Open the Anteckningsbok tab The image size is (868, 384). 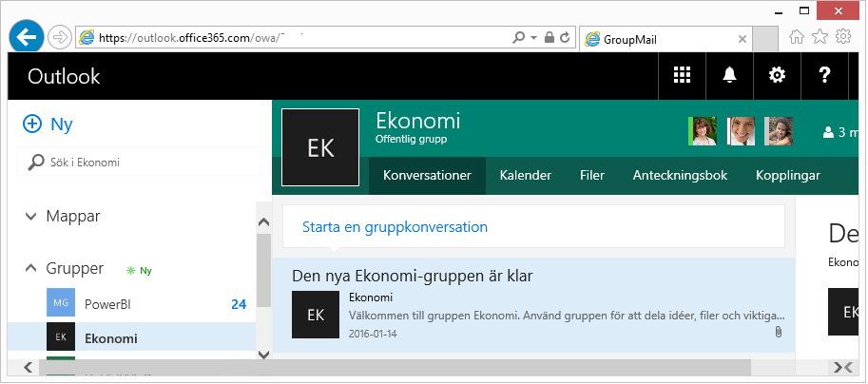(x=680, y=176)
